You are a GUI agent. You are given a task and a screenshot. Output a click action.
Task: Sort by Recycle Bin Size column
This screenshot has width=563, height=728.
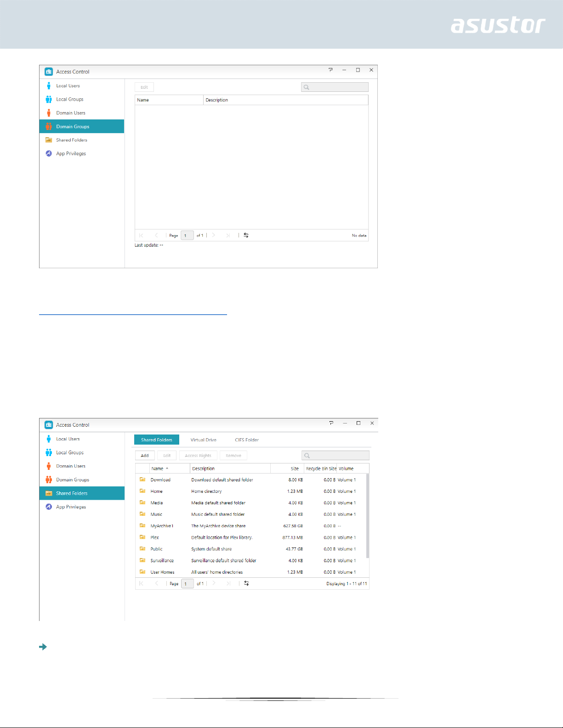pyautogui.click(x=321, y=468)
